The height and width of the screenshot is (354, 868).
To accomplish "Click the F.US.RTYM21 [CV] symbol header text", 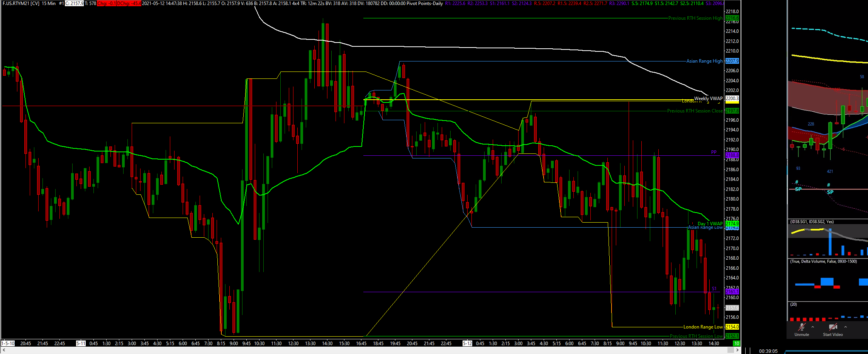I will 21,3.
